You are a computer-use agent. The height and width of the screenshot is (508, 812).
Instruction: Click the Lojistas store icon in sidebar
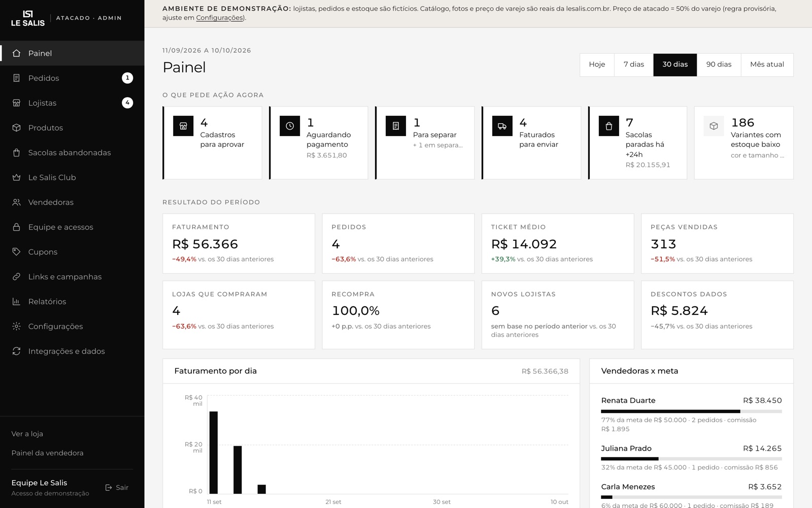[16, 103]
